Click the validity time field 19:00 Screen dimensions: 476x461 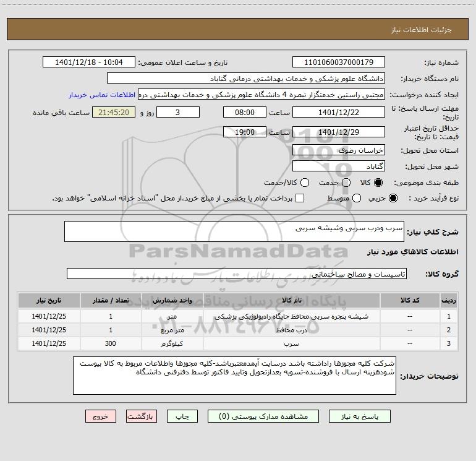coord(245,132)
